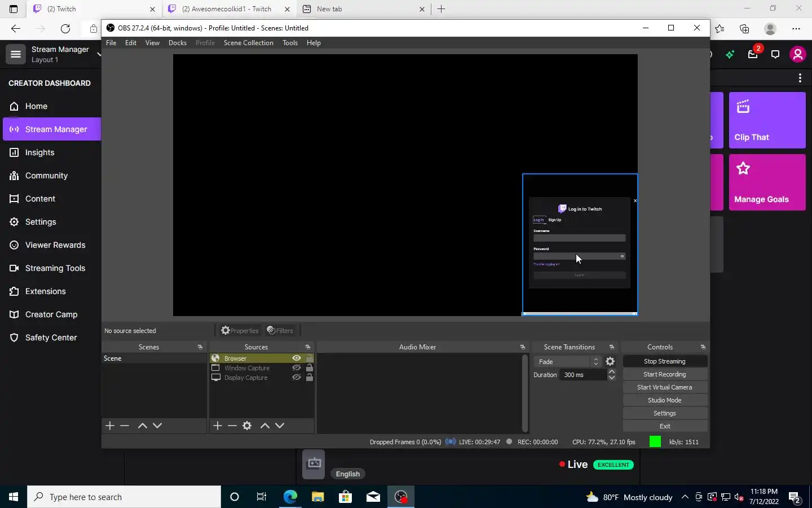The width and height of the screenshot is (812, 508).
Task: Open File Explorer from the taskbar
Action: click(317, 497)
